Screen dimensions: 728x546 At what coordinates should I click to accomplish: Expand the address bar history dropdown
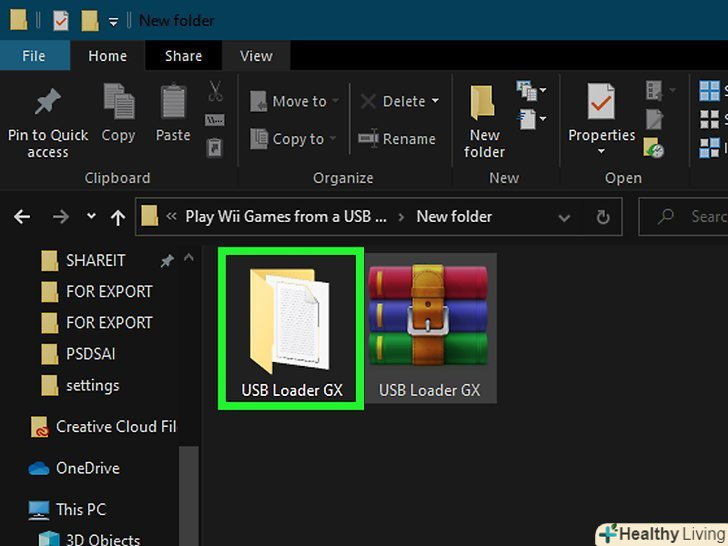point(564,217)
